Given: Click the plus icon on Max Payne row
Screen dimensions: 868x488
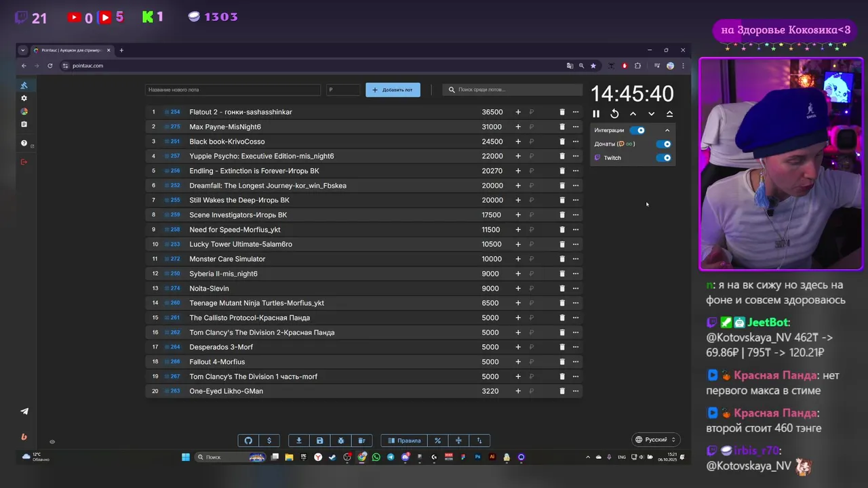Looking at the screenshot, I should (518, 127).
